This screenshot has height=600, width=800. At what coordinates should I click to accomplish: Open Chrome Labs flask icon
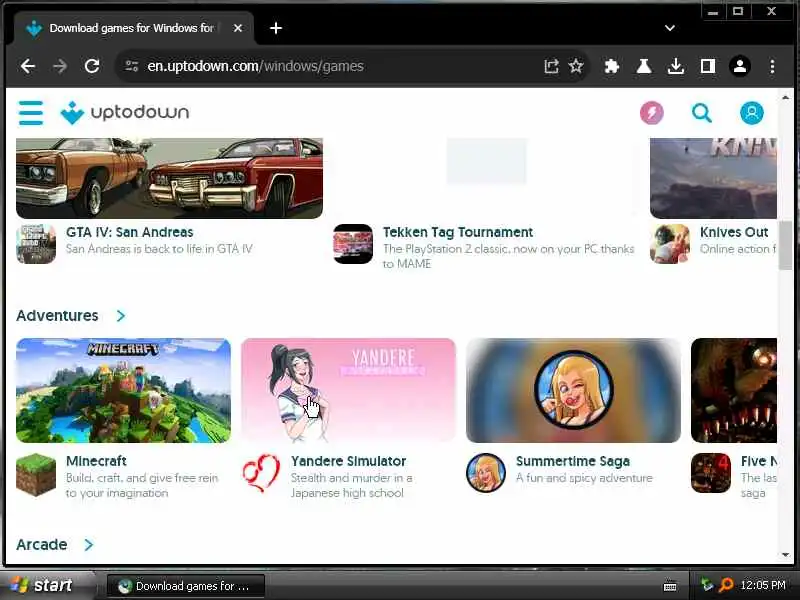tap(643, 66)
